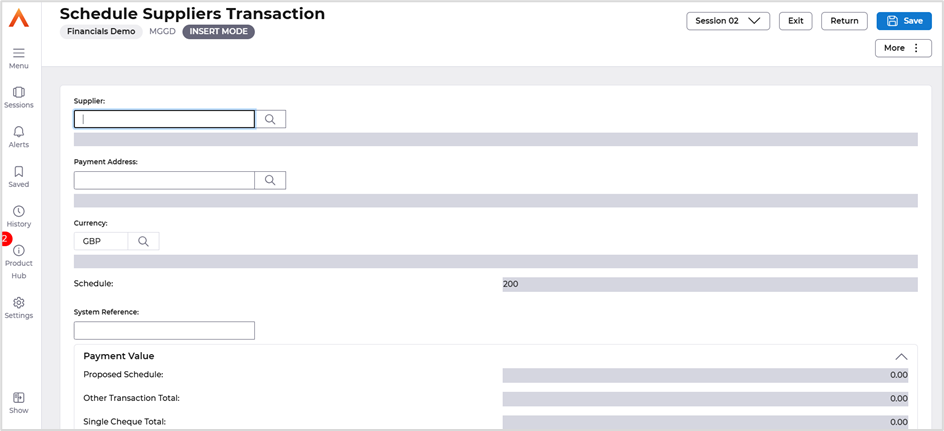Click the Return button
The height and width of the screenshot is (431, 944).
pos(844,21)
